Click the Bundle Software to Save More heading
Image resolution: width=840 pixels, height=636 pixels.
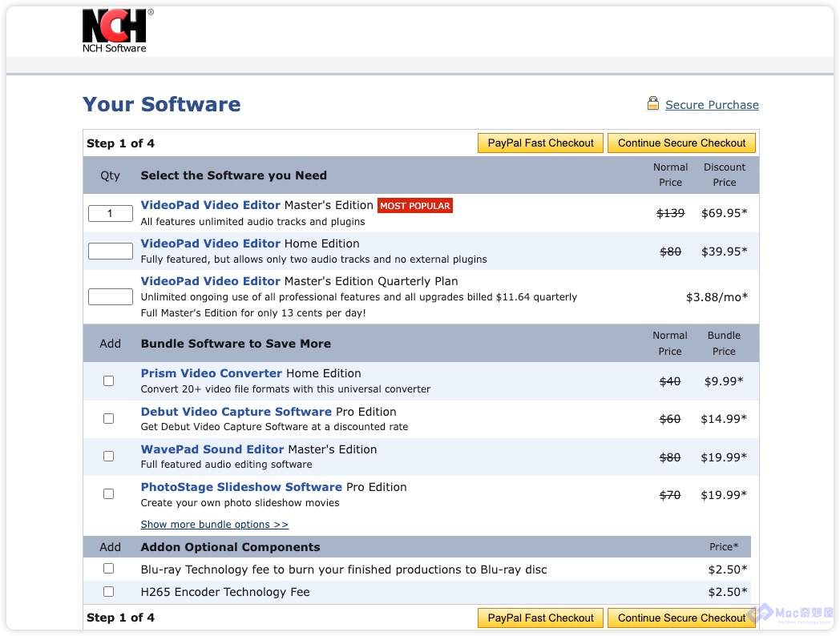coord(236,344)
